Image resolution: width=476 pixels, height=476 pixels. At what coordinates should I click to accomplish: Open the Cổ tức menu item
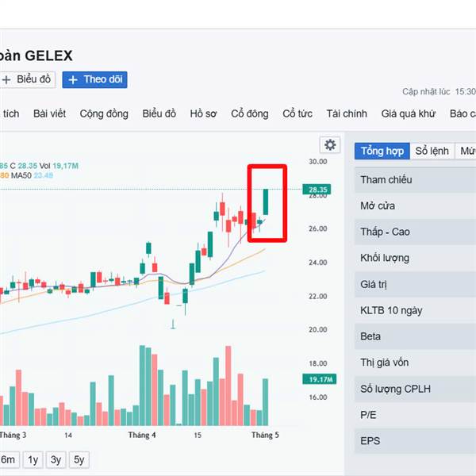[297, 113]
